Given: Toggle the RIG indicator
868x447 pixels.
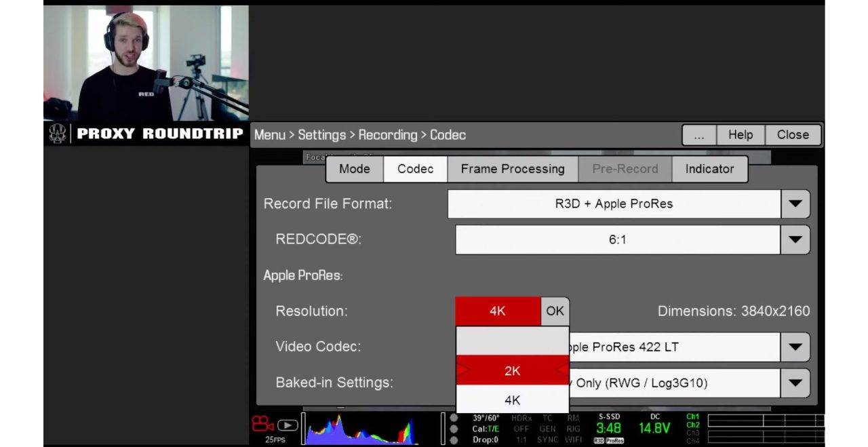Looking at the screenshot, I should pyautogui.click(x=573, y=429).
